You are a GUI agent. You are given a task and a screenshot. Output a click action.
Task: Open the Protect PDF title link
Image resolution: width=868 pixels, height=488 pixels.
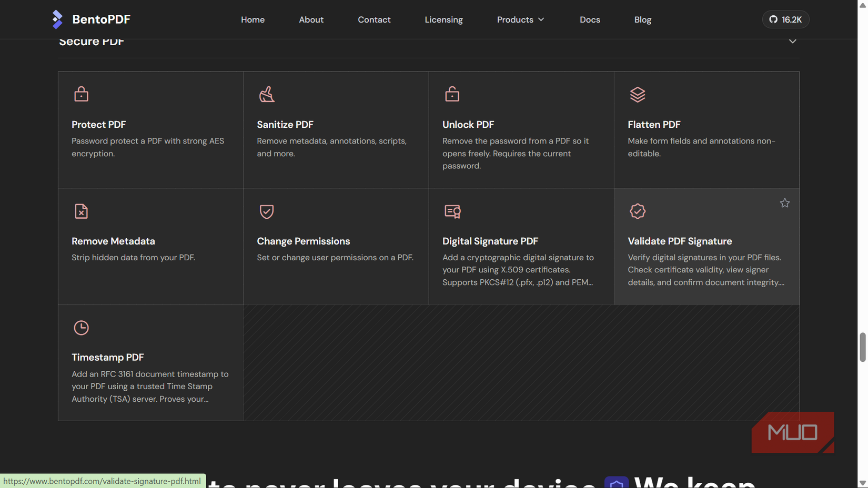coord(99,125)
